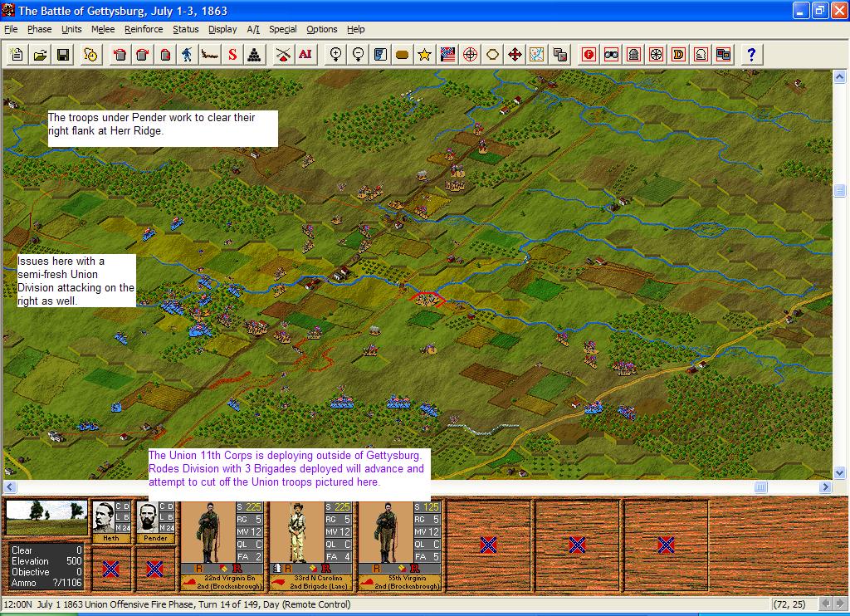
Task: Expand the Display menu
Action: pos(222,29)
